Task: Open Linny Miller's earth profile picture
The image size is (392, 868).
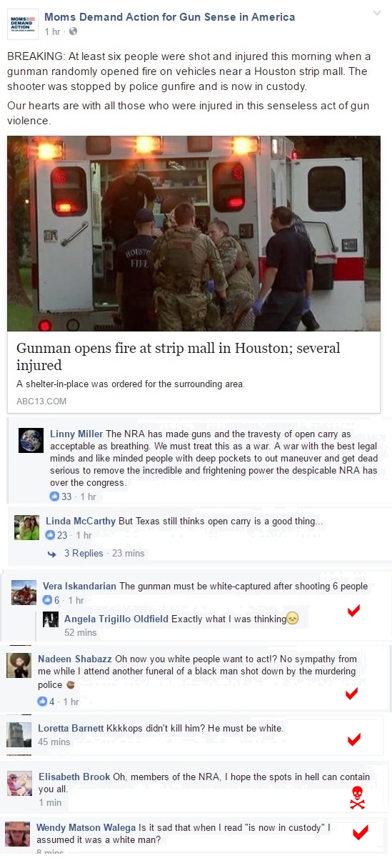Action: pyautogui.click(x=31, y=441)
